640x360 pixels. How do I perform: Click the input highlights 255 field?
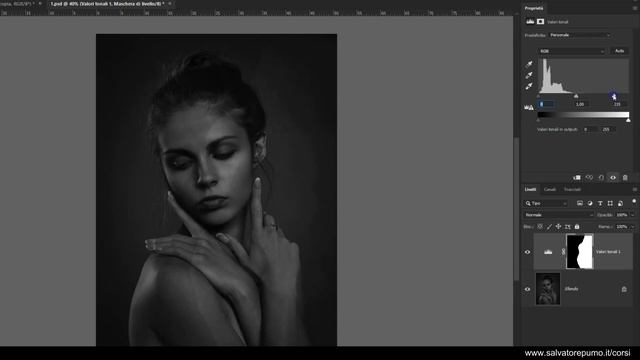coord(619,104)
